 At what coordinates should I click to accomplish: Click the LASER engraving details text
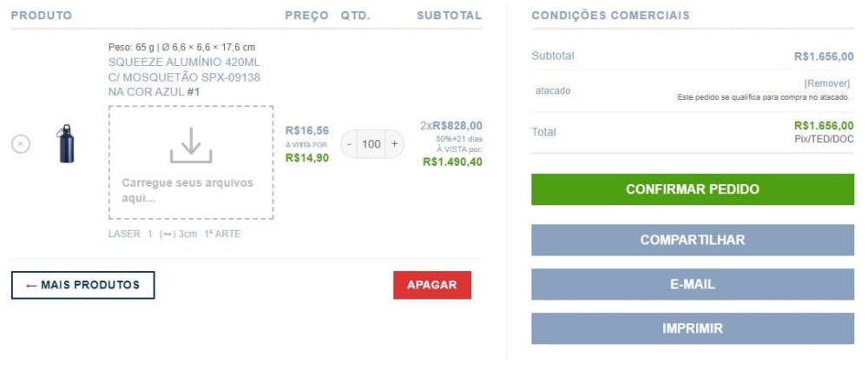(x=124, y=235)
